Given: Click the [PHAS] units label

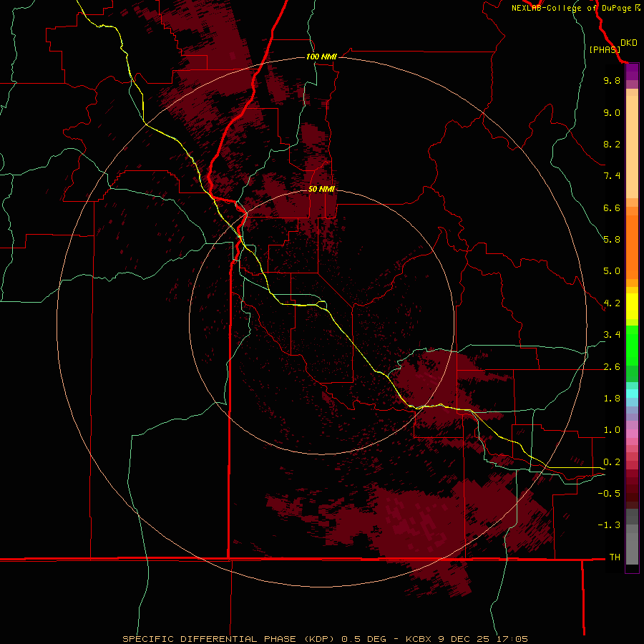Looking at the screenshot, I should (x=605, y=49).
